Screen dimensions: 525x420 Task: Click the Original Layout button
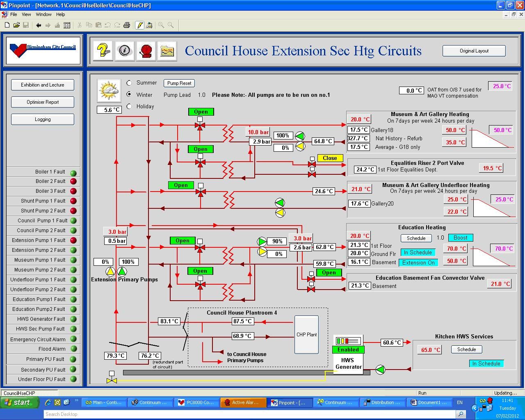(x=474, y=51)
